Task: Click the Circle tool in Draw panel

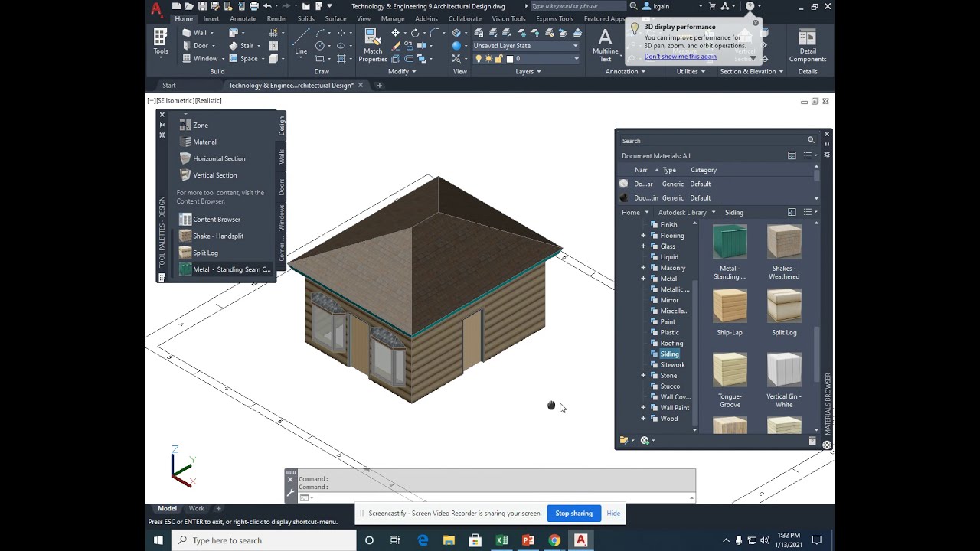Action: [x=321, y=46]
